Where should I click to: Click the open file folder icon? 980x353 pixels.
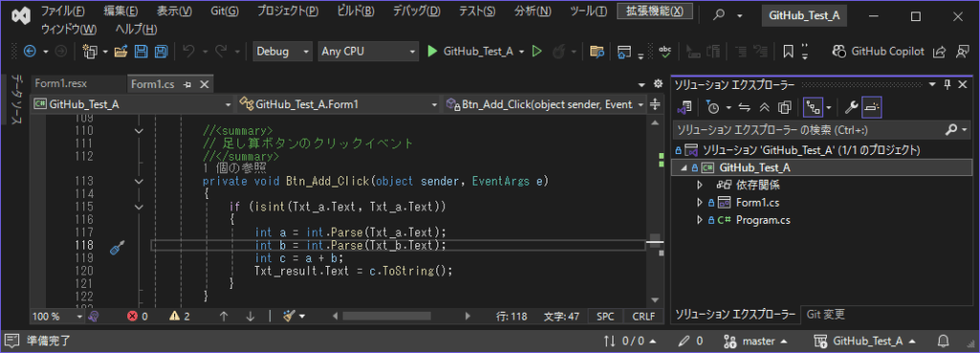coord(122,52)
